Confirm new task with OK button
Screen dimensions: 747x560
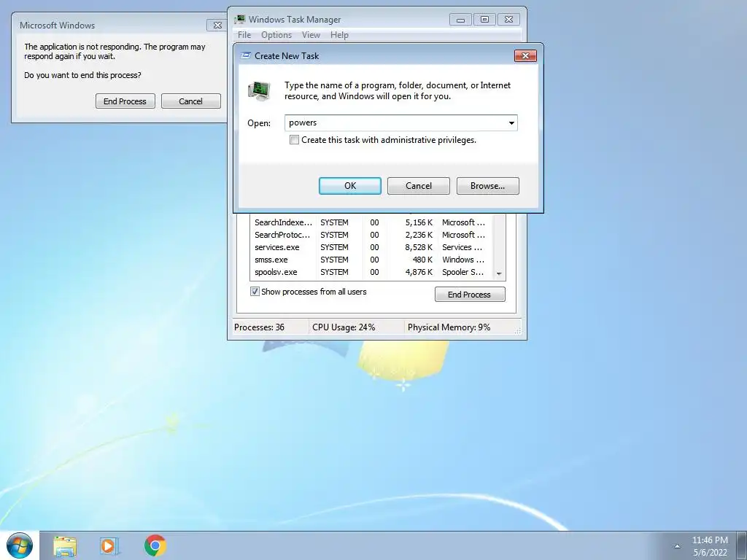350,186
